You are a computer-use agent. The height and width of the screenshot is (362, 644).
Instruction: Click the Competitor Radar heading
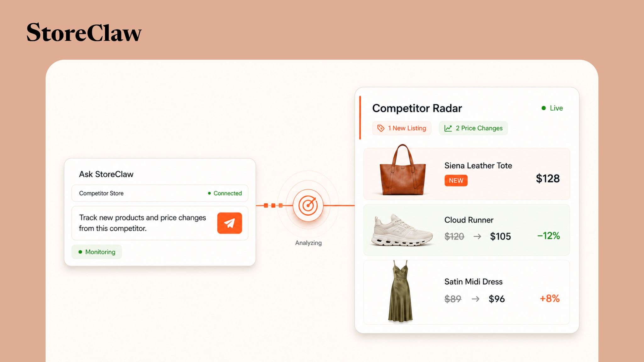coord(417,108)
